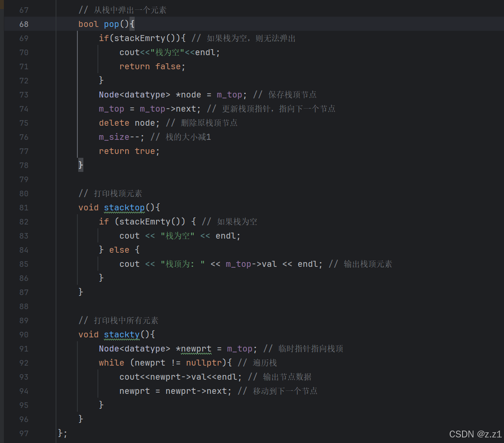The width and height of the screenshot is (504, 443).
Task: Click 'newprt' variable declaration on line 91
Action: [x=196, y=349]
